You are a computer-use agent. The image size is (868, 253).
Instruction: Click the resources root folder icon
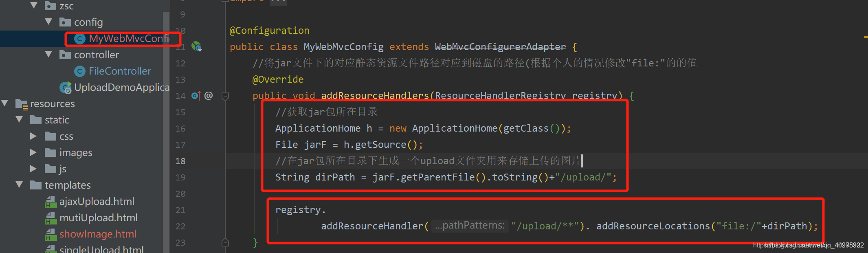22,104
